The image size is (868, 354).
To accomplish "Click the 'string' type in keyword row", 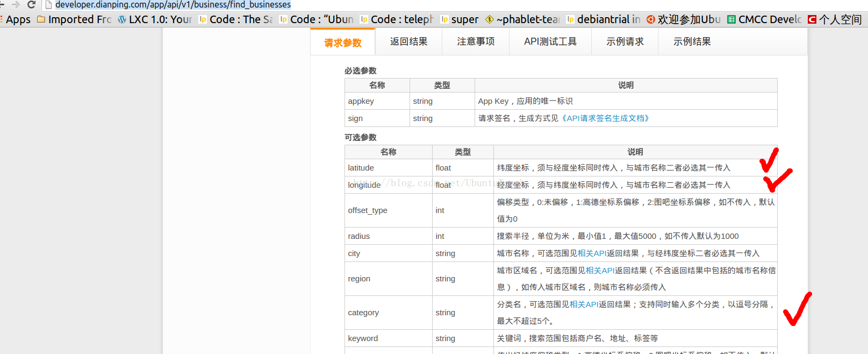I will tap(445, 338).
